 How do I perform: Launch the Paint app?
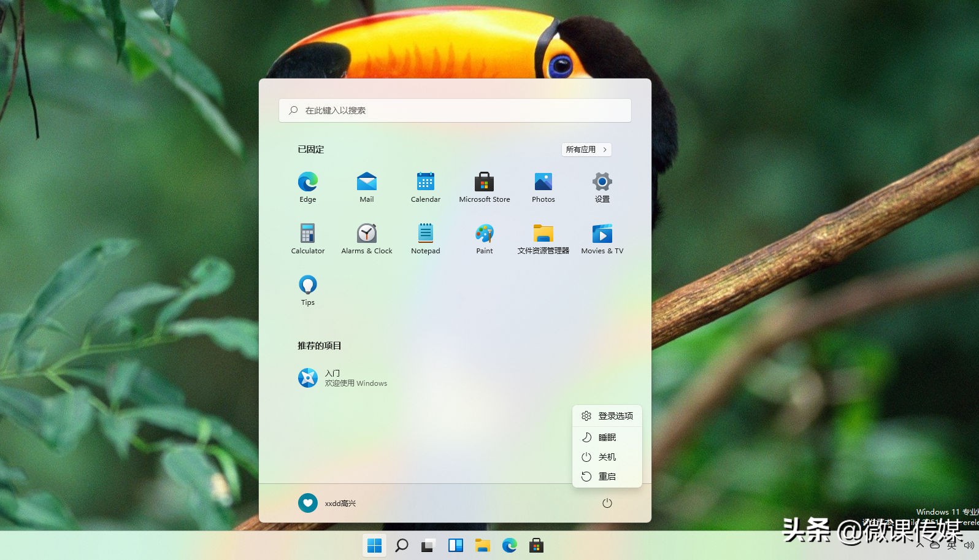(485, 239)
